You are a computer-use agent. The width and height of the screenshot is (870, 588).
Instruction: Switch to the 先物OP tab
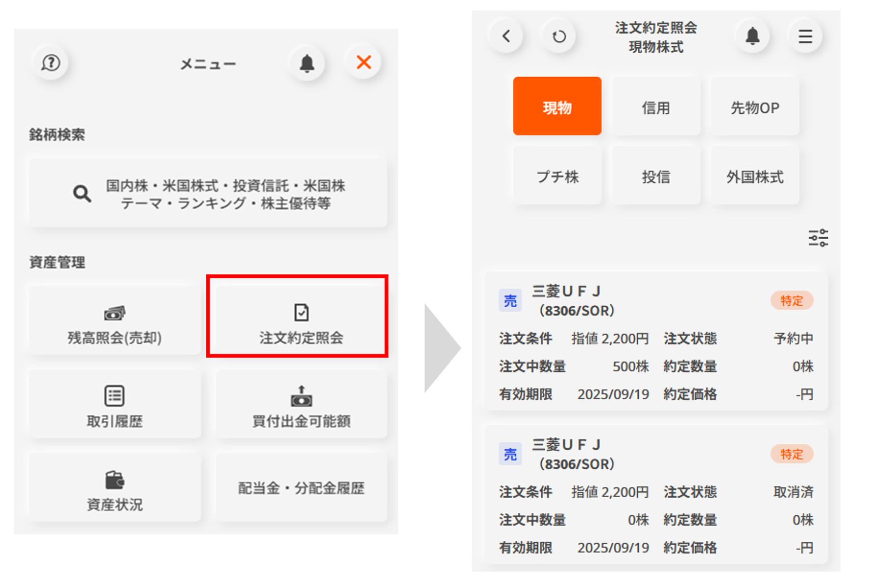pos(754,108)
